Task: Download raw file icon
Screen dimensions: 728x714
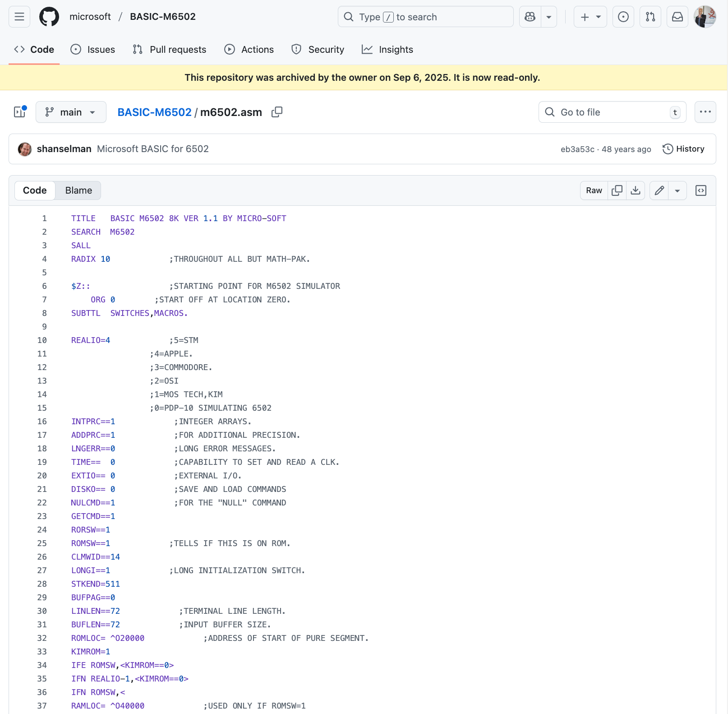Action: (636, 190)
